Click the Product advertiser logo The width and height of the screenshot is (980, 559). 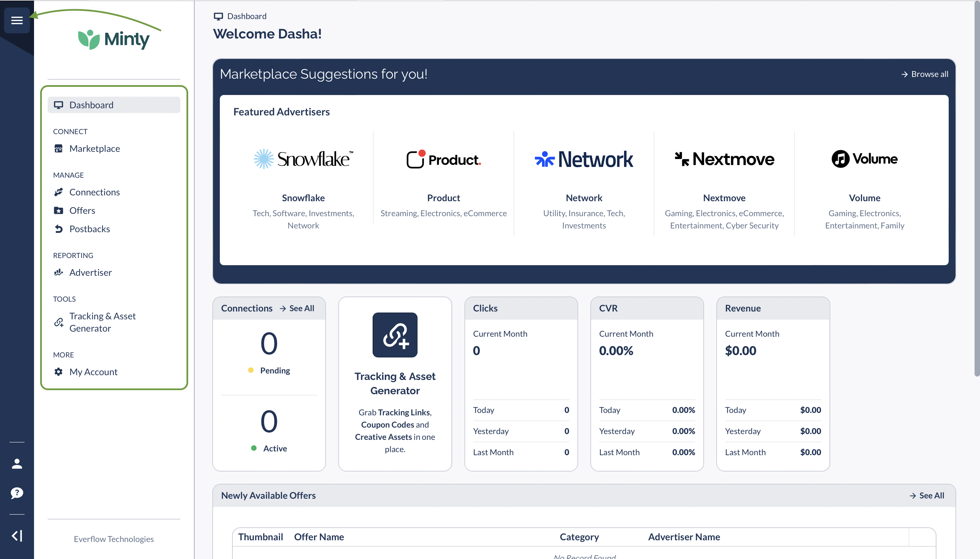(444, 159)
